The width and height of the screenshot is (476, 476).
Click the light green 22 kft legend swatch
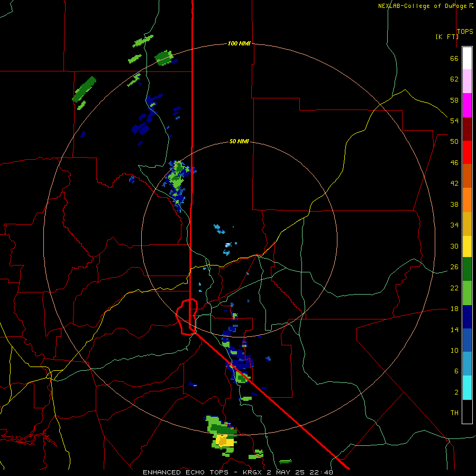click(x=467, y=293)
